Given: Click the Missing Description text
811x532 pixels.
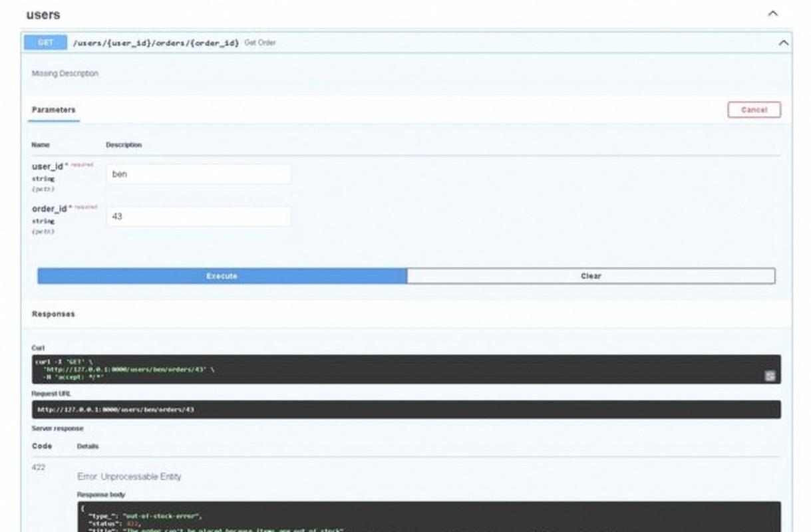Looking at the screenshot, I should point(65,74).
